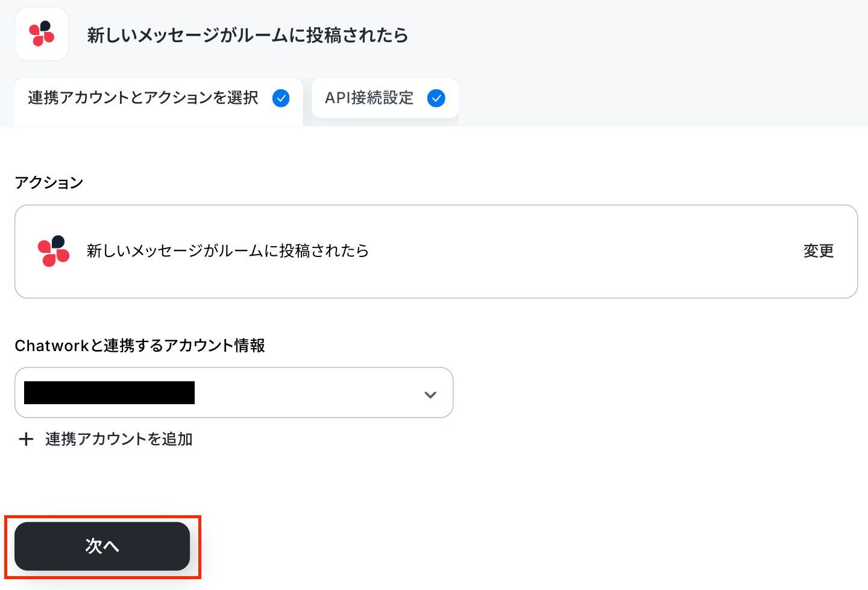Select the action card text 新しいメッセージがルームに投稿されたら
This screenshot has height=590, width=868.
(228, 251)
